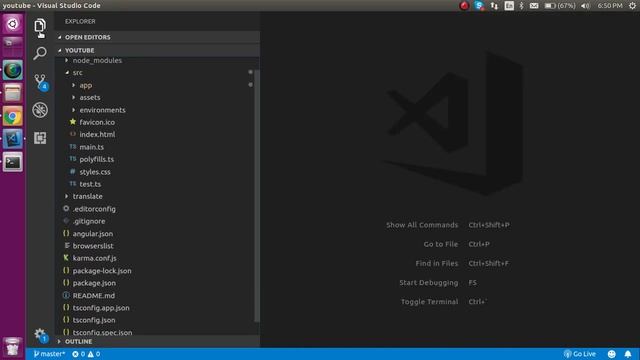Screen dimensions: 640x360
Task: Open the Bluetooth indicator menu
Action: pyautogui.click(x=521, y=6)
